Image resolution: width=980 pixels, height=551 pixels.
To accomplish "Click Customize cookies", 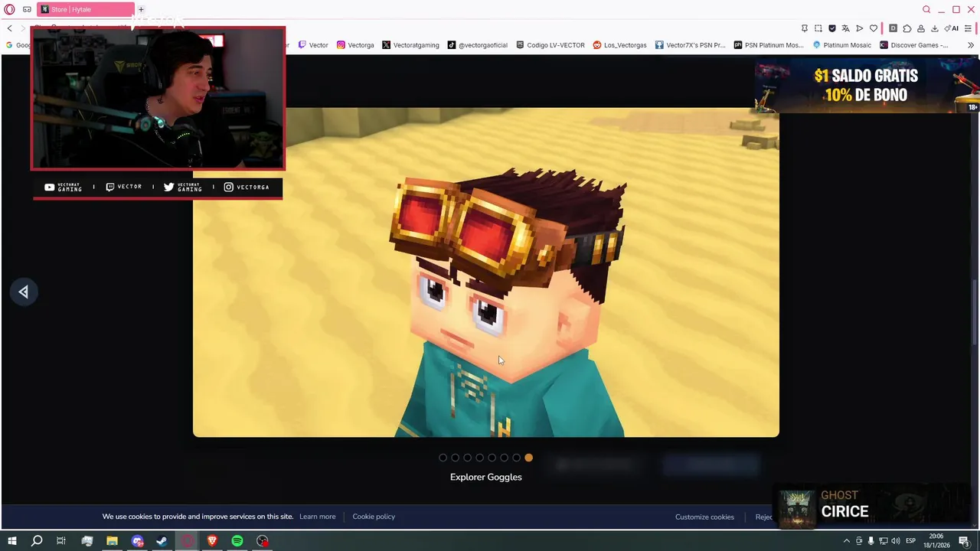I will point(704,517).
